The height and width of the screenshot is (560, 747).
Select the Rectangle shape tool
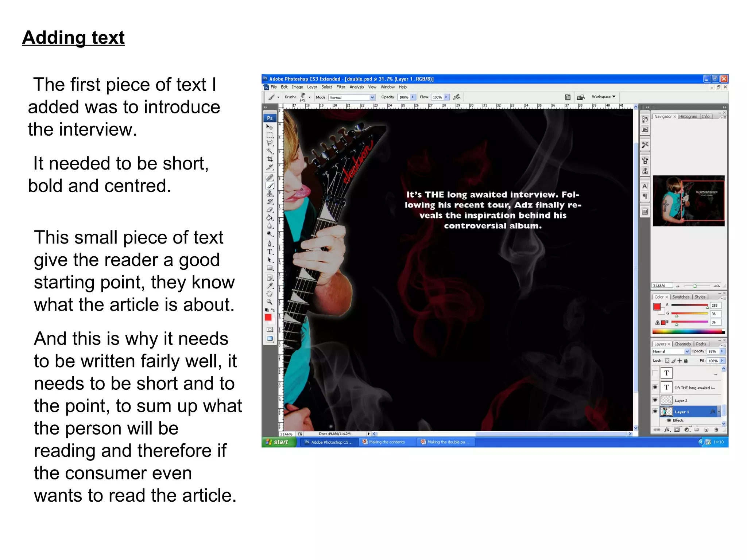[270, 268]
